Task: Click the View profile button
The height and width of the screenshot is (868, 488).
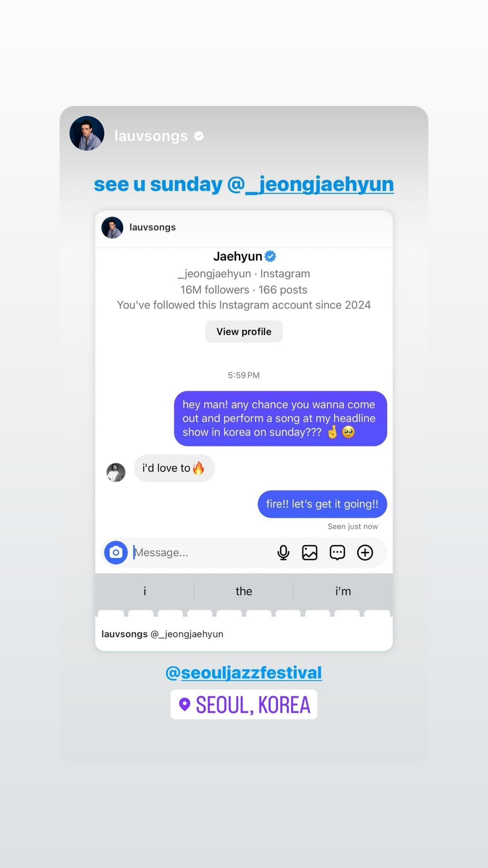Action: 244,331
